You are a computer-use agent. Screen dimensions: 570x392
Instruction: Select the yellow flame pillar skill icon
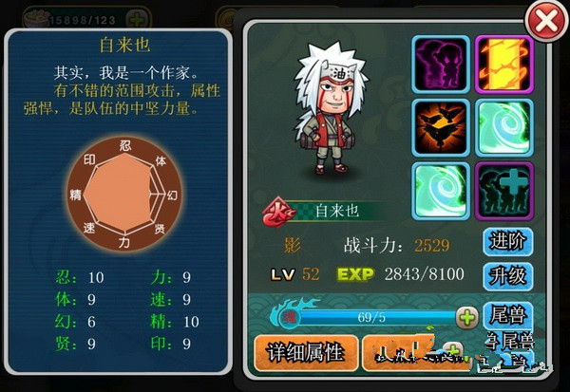tap(504, 65)
